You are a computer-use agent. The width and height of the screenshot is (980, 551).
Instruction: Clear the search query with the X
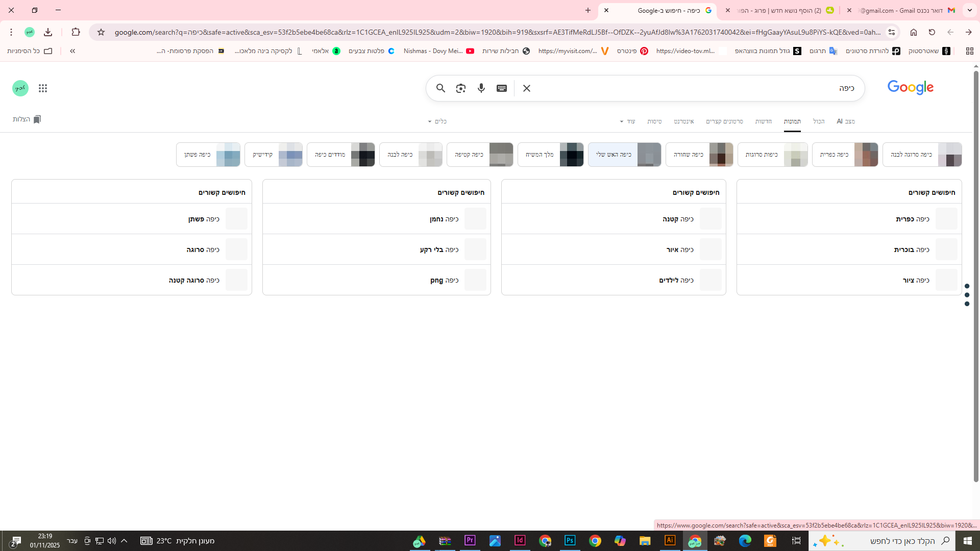(x=526, y=88)
